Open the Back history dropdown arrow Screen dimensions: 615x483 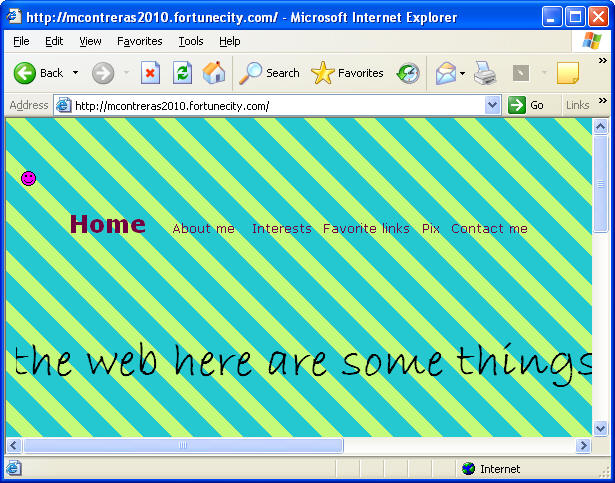(x=75, y=73)
